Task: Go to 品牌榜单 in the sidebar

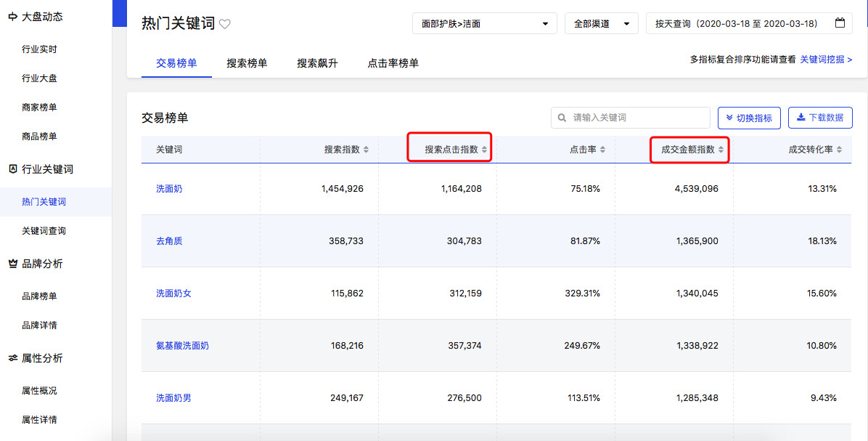Action: click(x=39, y=296)
